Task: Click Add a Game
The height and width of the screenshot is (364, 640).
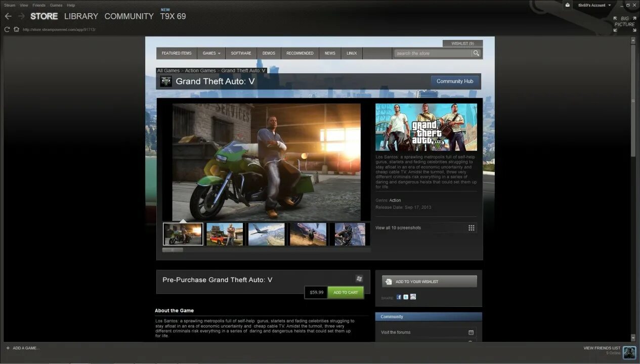Action: [x=26, y=348]
